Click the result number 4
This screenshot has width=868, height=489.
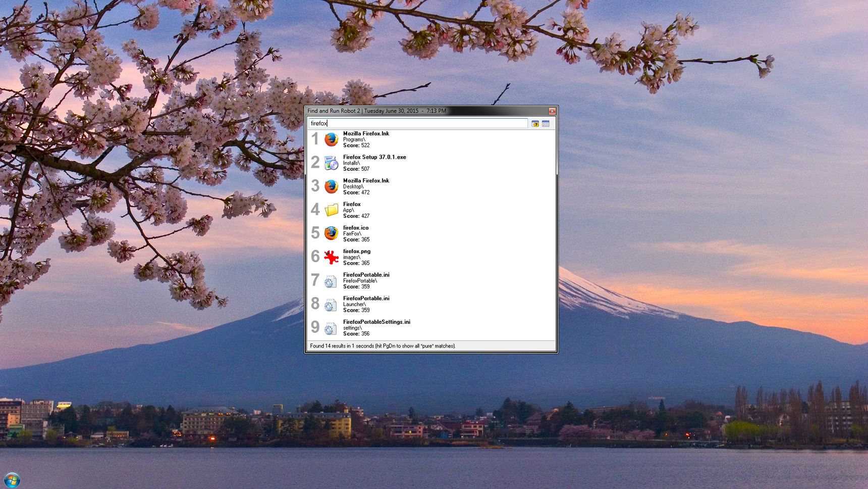coord(315,210)
